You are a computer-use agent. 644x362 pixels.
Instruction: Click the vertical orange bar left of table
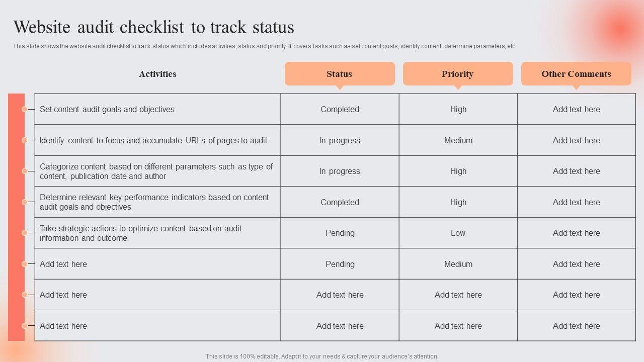point(16,217)
